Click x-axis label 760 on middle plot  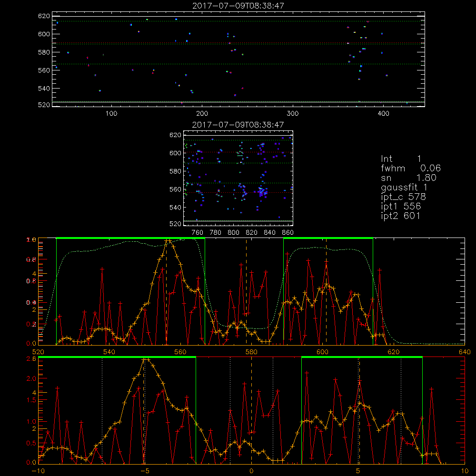point(198,233)
